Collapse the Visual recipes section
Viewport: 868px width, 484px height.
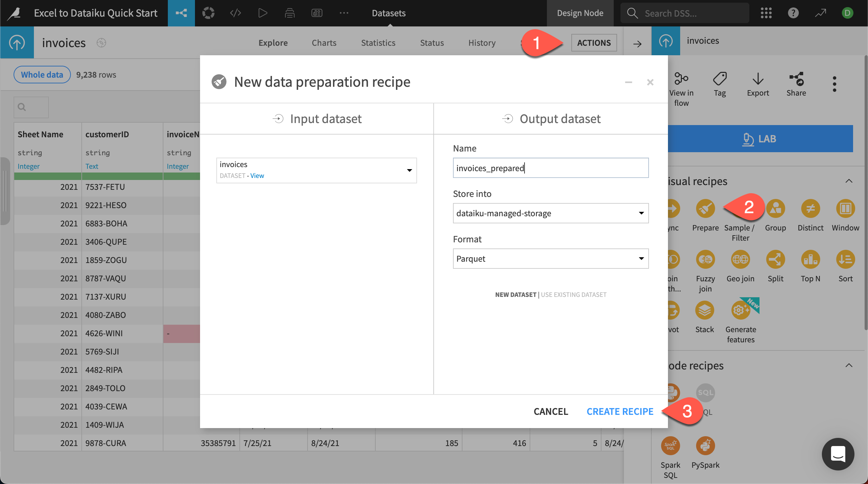(x=849, y=181)
